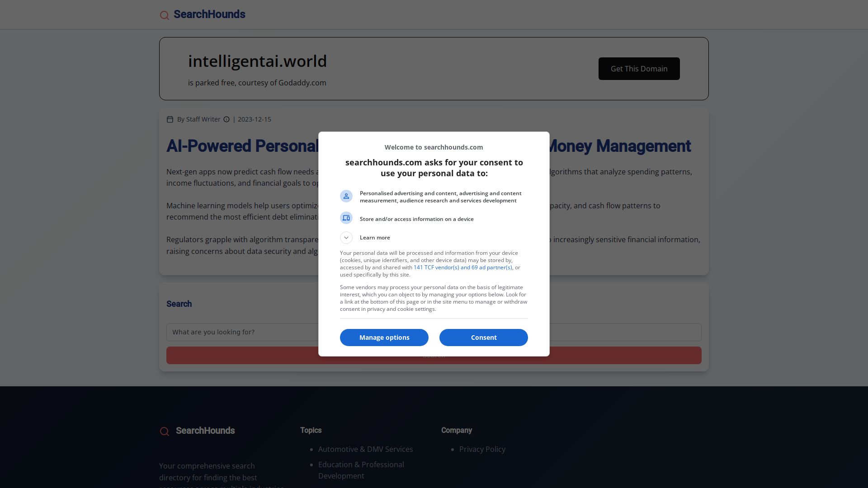Open the Topics section in the footer

311,430
